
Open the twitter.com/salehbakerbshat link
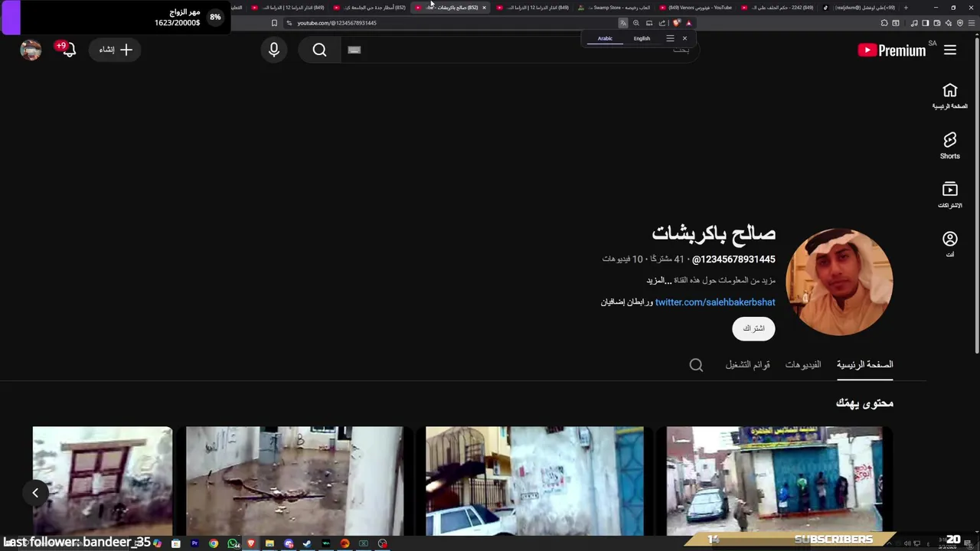(715, 302)
